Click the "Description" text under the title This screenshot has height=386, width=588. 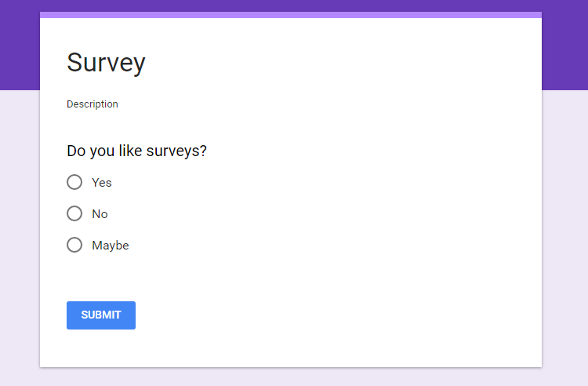(93, 104)
